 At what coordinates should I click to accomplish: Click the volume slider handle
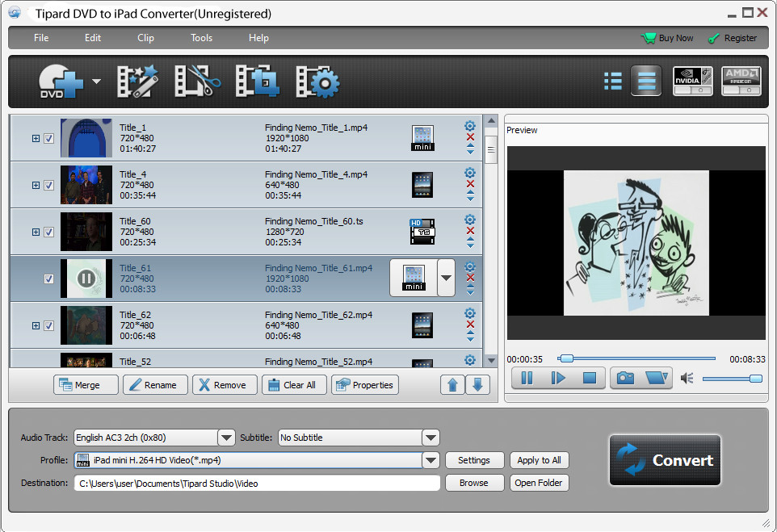(x=756, y=379)
